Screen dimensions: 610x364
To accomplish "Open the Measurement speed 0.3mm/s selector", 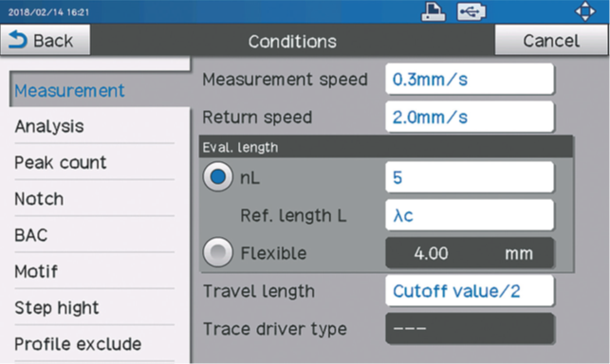I will tap(470, 79).
